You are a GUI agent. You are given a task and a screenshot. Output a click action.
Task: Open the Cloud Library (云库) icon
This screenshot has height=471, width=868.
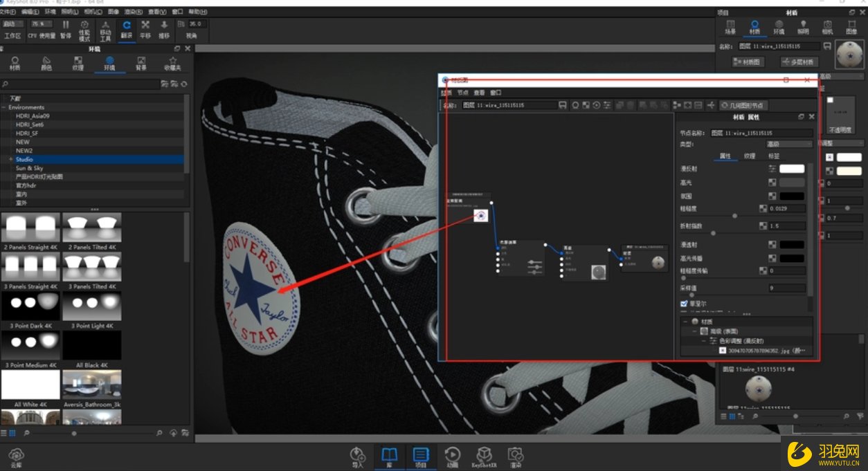point(16,456)
